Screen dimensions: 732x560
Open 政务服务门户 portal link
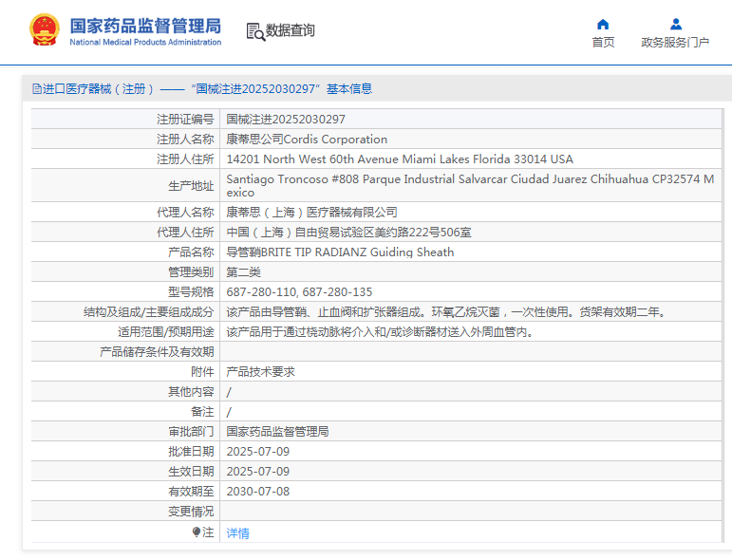tap(675, 42)
